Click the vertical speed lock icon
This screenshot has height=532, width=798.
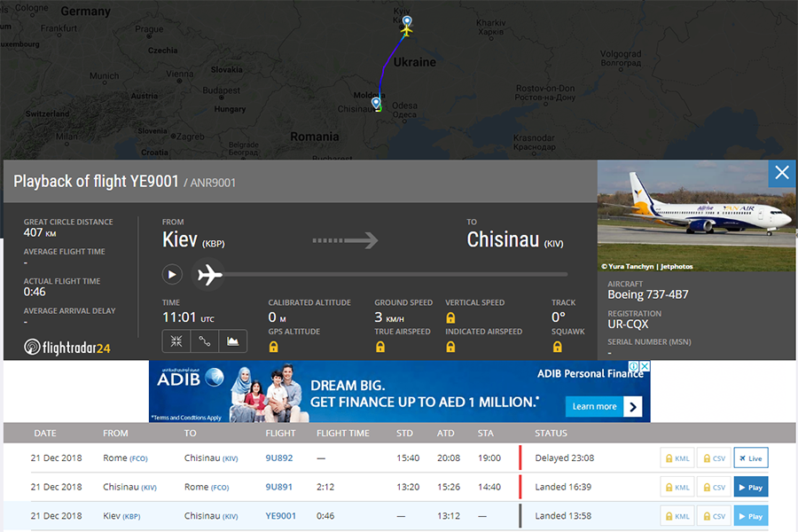(x=450, y=317)
